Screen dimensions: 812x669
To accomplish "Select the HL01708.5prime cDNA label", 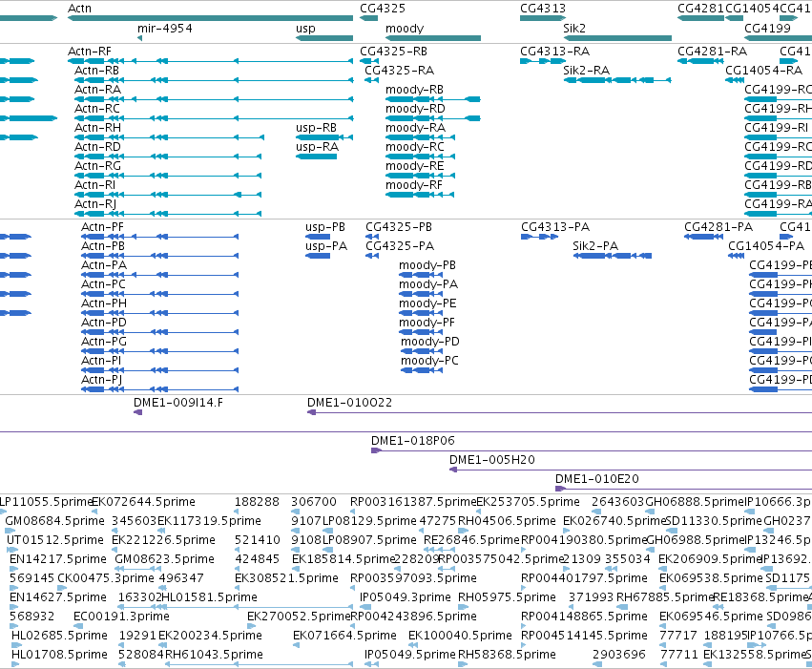I will tap(59, 655).
